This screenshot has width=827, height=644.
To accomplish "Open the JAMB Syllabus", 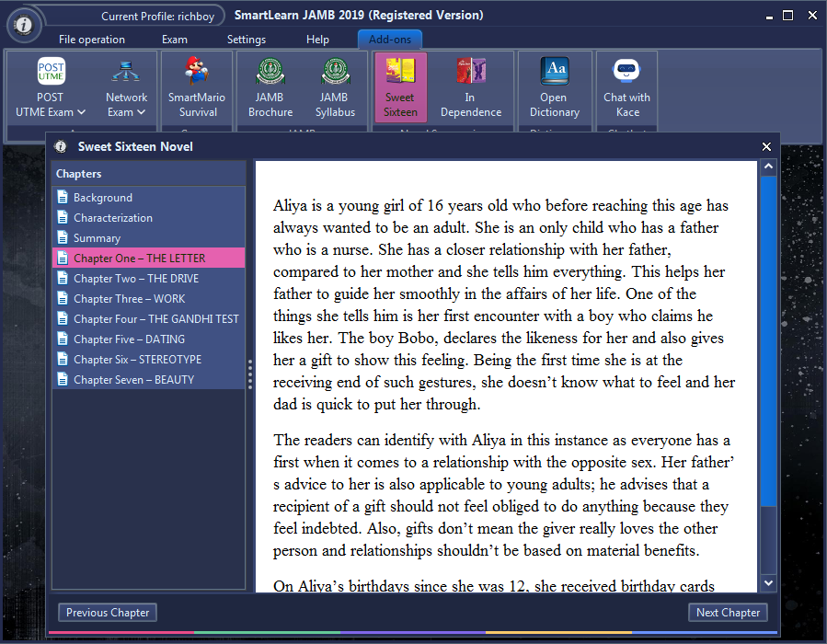I will [x=335, y=88].
